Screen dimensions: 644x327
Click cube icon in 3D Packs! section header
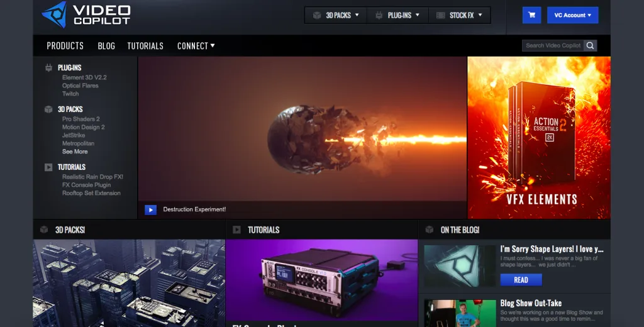click(44, 230)
